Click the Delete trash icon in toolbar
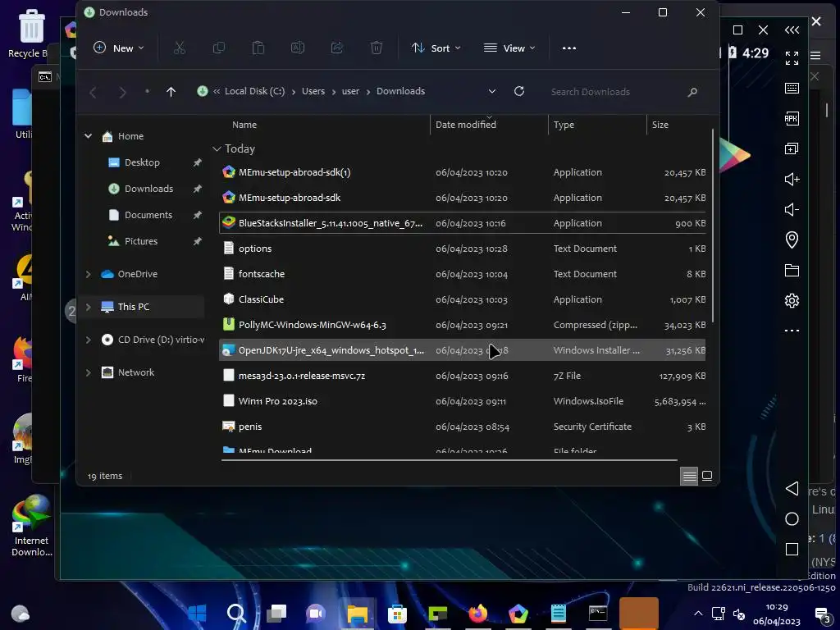This screenshot has height=630, width=840. (377, 48)
